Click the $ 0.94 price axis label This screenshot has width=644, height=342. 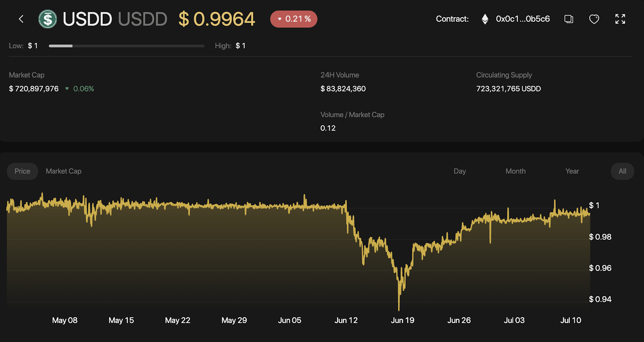tap(600, 299)
